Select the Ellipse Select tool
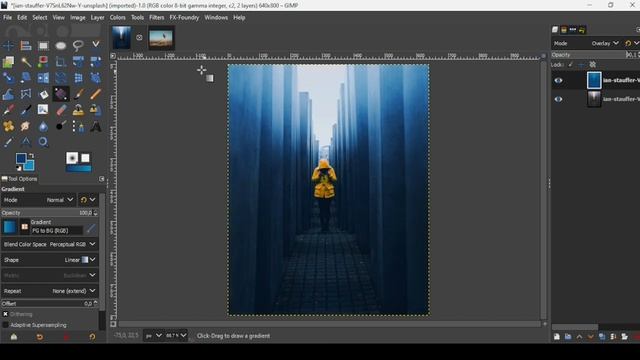 point(61,45)
